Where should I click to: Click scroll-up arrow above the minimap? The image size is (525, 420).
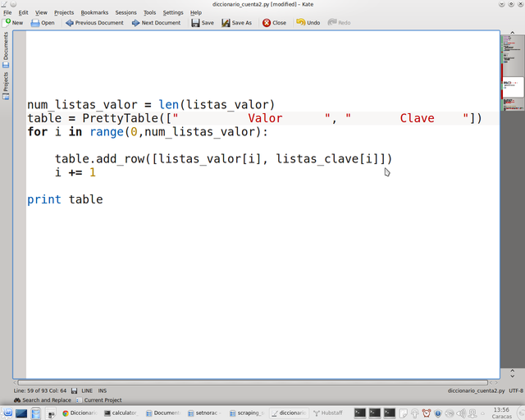pos(512,32)
